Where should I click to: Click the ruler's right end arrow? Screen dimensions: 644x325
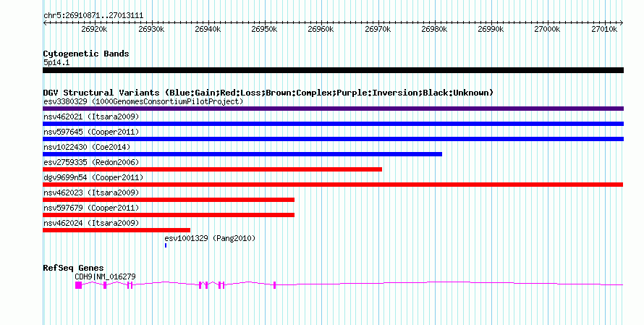tap(622, 23)
